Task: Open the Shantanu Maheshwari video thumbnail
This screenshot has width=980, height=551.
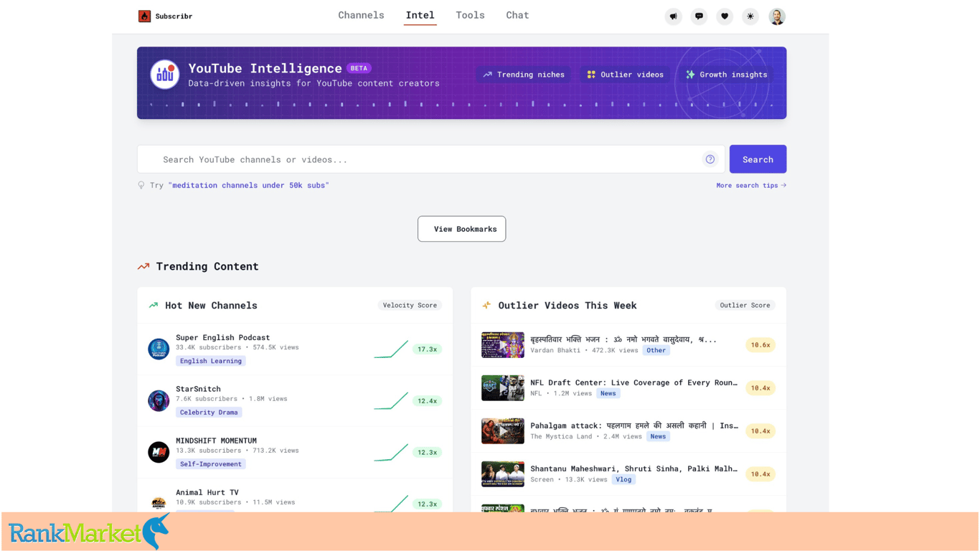Action: (503, 474)
